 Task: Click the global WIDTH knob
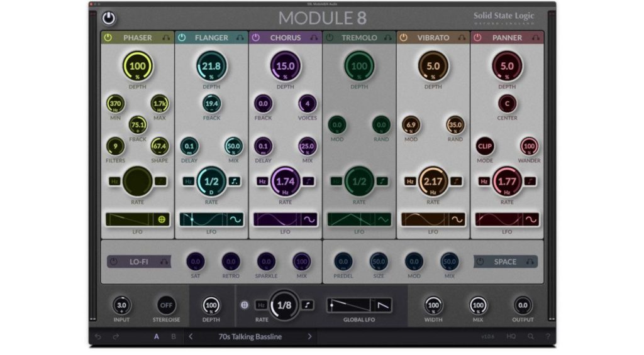433,305
